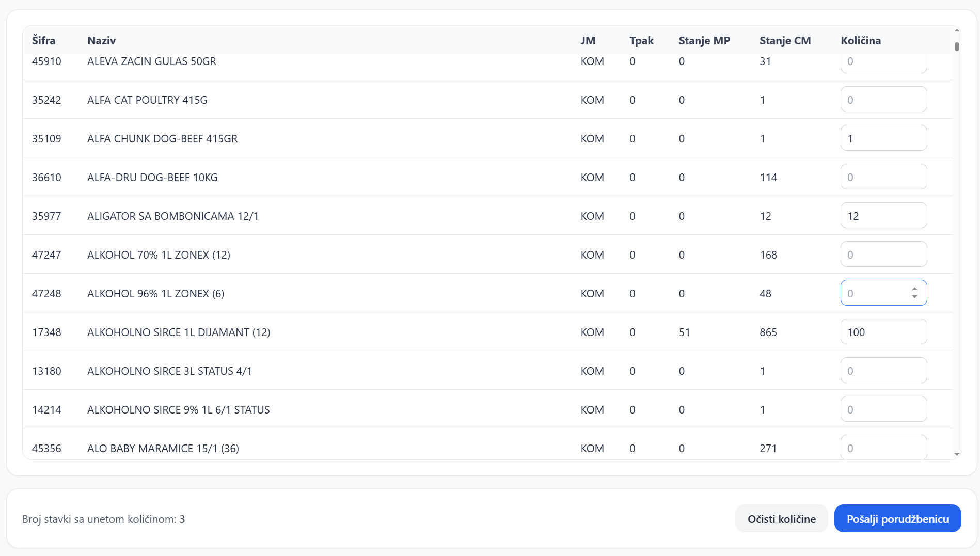Viewport: 980px width, 556px height.
Task: Click the decrement arrow on ALKOHOL 96% quantity
Action: tap(914, 297)
